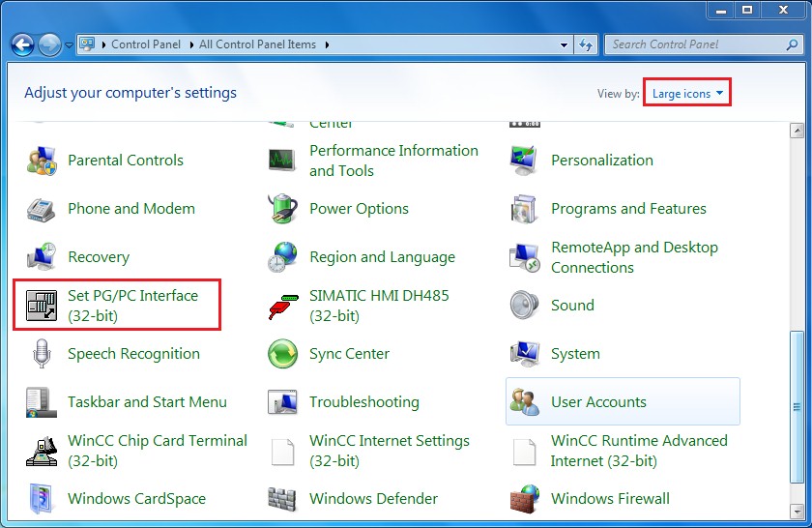Open the Power Options link
The width and height of the screenshot is (812, 528).
pos(359,208)
